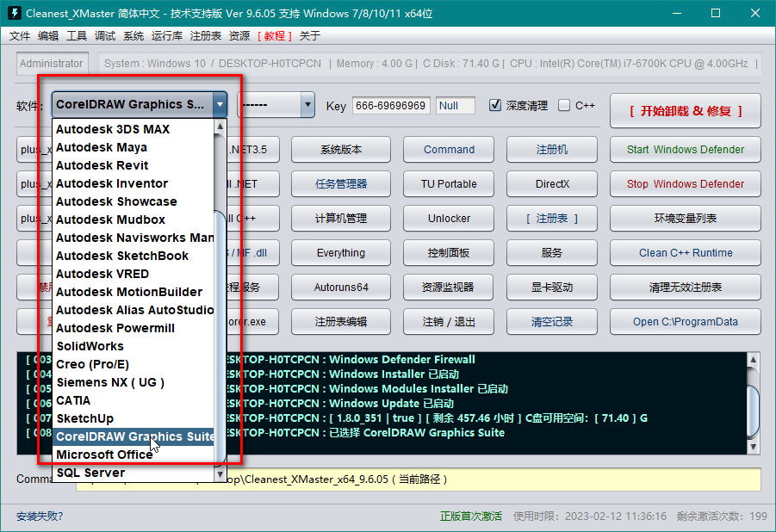Choose Autodesk MotionBuilder entry
This screenshot has height=532, width=776.
[133, 292]
